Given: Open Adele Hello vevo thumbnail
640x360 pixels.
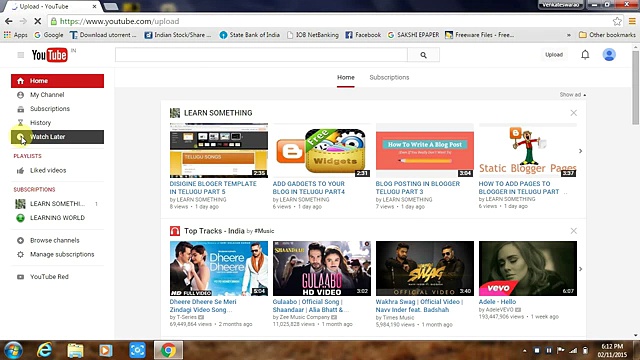Looking at the screenshot, I should click(x=528, y=268).
